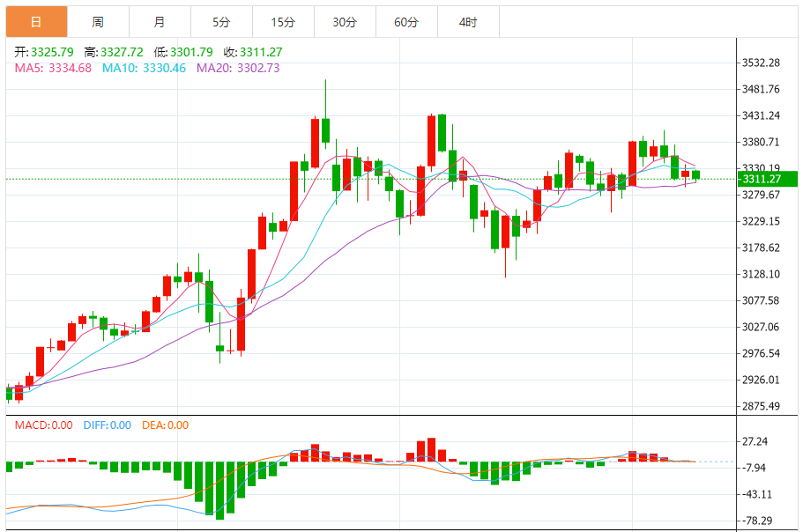
Task: Click the 3532.28 price axis label
Action: [x=761, y=63]
